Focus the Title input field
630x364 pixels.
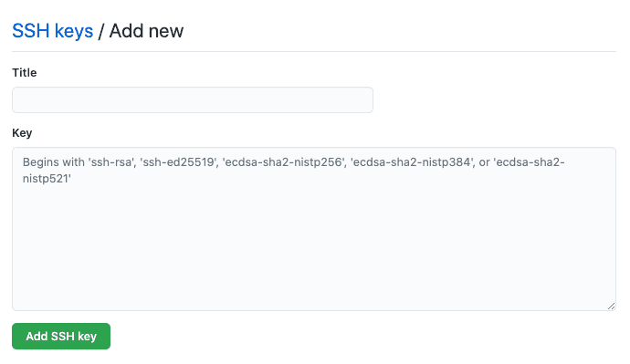tap(193, 100)
